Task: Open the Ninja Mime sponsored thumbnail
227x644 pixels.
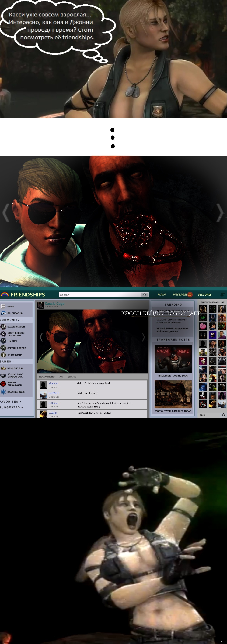Action: tap(173, 359)
